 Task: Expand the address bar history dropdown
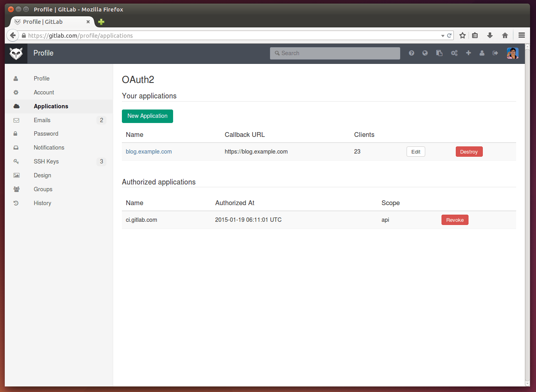click(x=443, y=35)
